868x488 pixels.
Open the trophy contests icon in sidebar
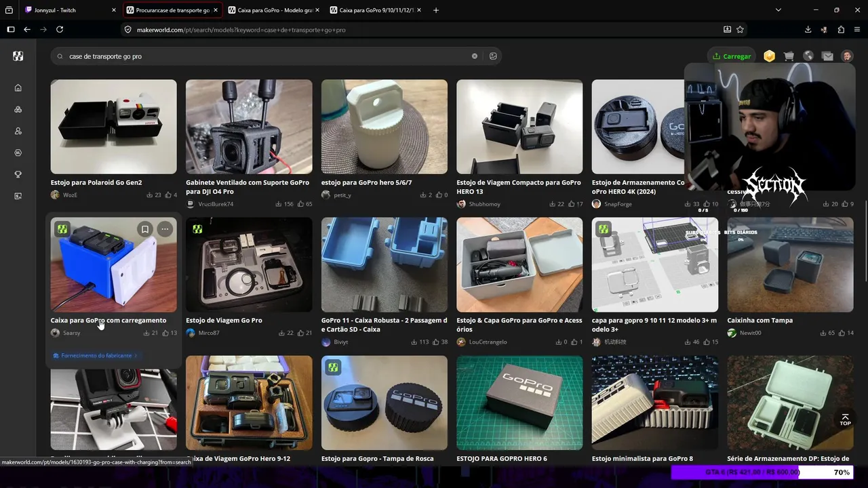pos(18,174)
